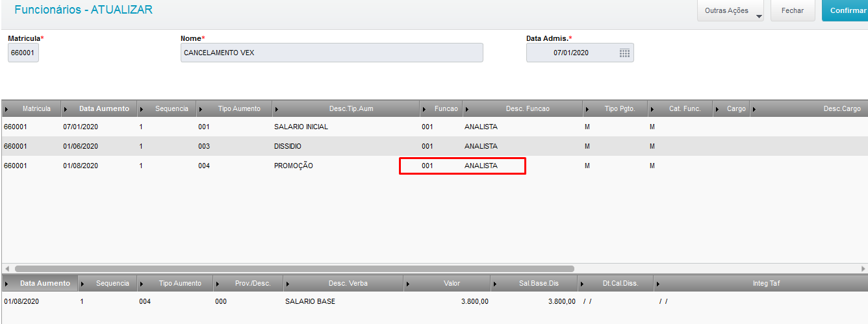
Task: Focus the Matricula input field
Action: coord(23,53)
